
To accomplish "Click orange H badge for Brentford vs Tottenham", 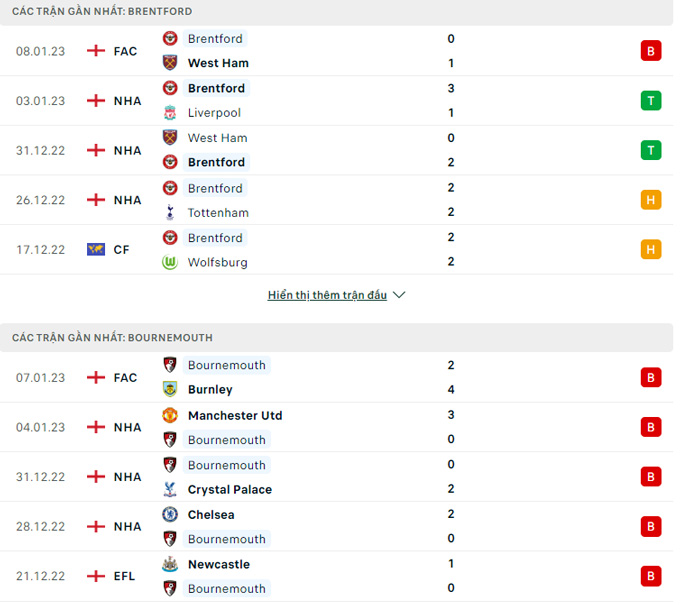I will (x=651, y=200).
